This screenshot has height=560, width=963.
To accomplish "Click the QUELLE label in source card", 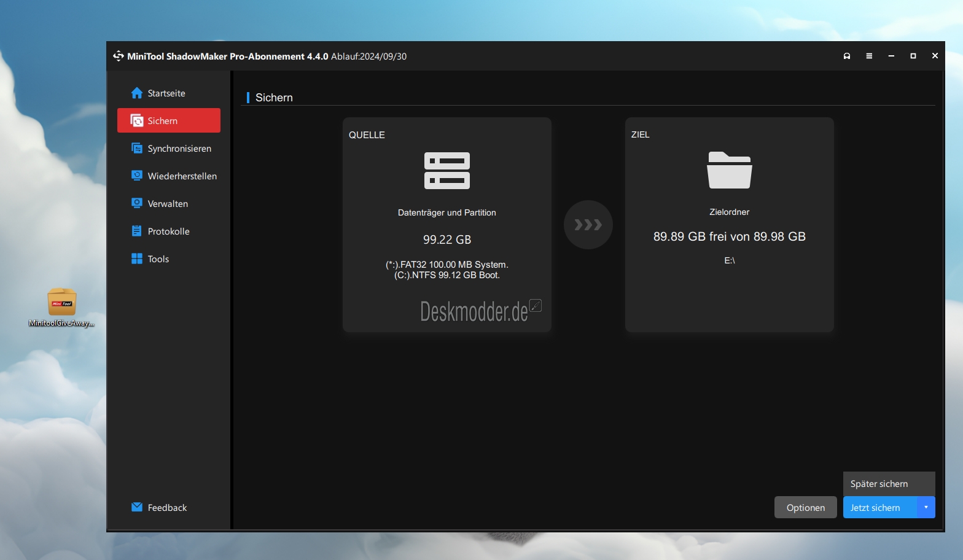I will tap(367, 135).
